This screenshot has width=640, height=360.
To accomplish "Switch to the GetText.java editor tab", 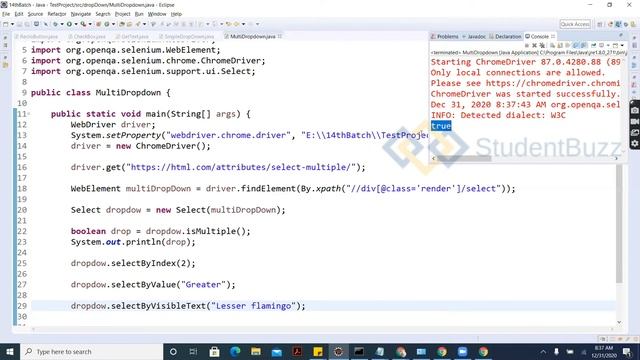I will (132, 36).
